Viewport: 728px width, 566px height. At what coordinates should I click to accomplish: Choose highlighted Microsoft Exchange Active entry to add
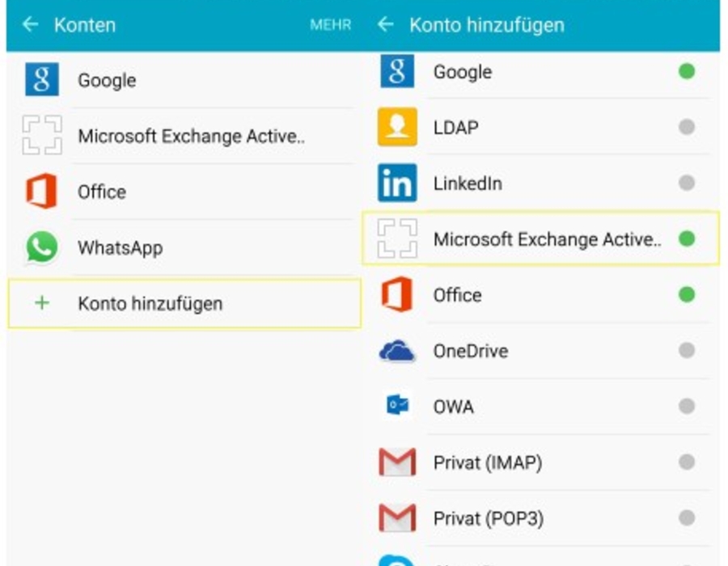[541, 239]
